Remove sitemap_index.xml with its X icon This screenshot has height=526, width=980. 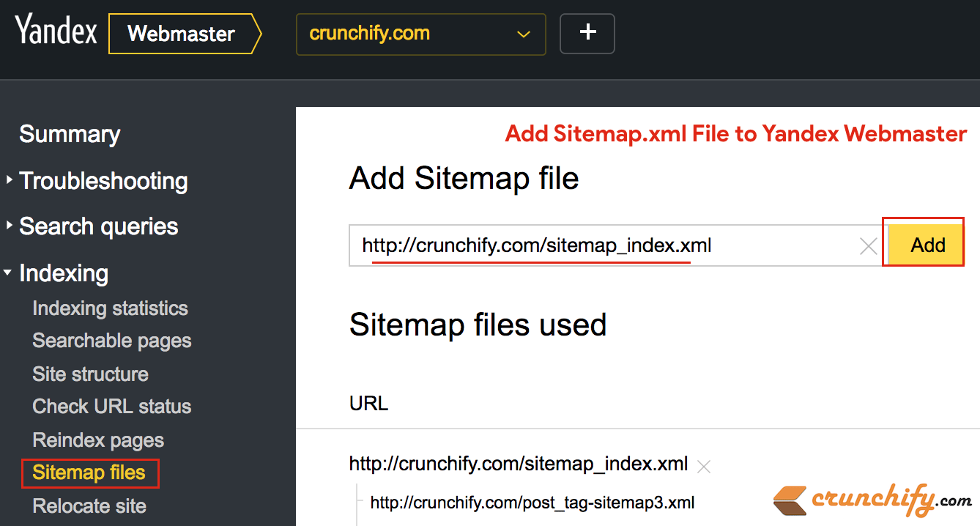click(x=704, y=465)
